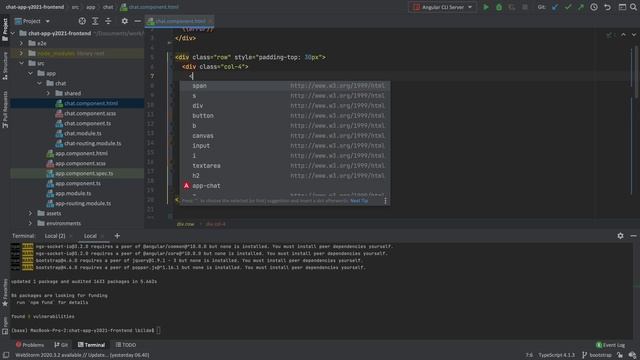Click the Git Commit checkmark icon
Screen dimensions: 640x360
tap(568, 7)
